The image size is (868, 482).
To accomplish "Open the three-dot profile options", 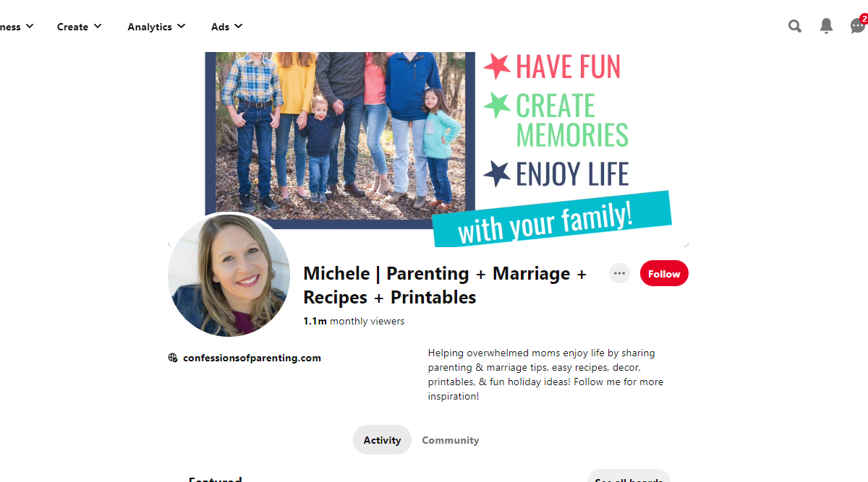I will (619, 273).
